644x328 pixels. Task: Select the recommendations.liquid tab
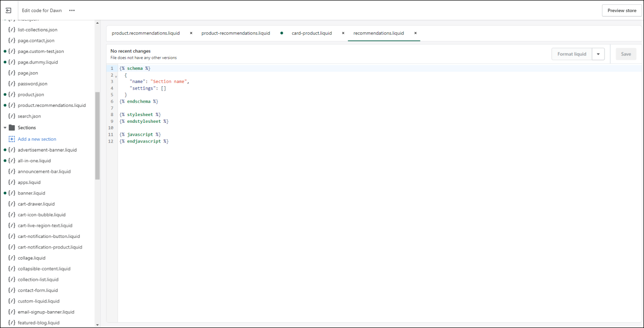(378, 33)
